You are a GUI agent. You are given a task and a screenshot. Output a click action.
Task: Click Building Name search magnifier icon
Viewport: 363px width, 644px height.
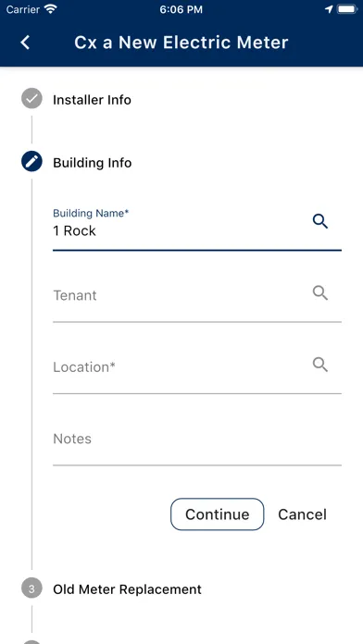click(x=320, y=221)
